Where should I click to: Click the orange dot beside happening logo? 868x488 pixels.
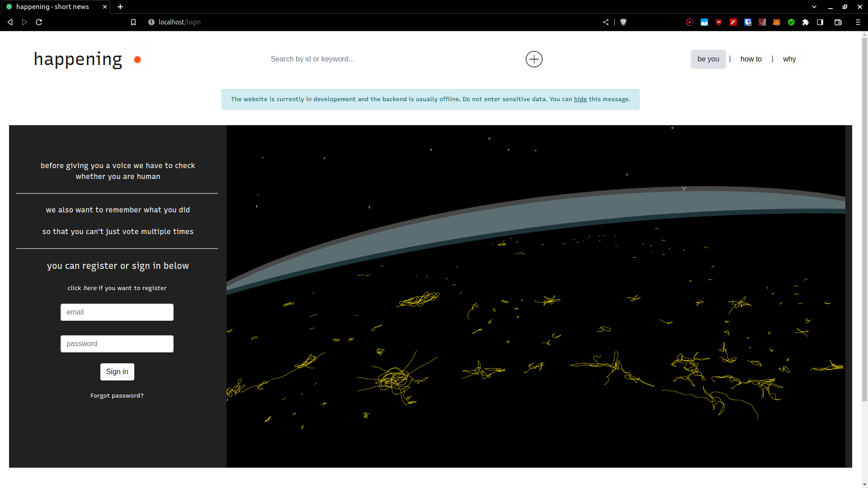click(137, 60)
